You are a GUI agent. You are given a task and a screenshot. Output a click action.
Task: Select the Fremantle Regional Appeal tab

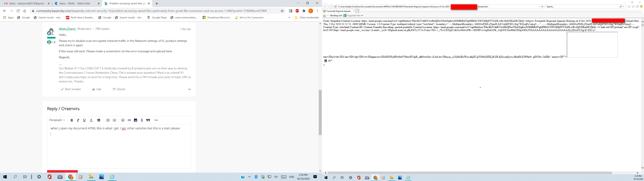(339, 11)
